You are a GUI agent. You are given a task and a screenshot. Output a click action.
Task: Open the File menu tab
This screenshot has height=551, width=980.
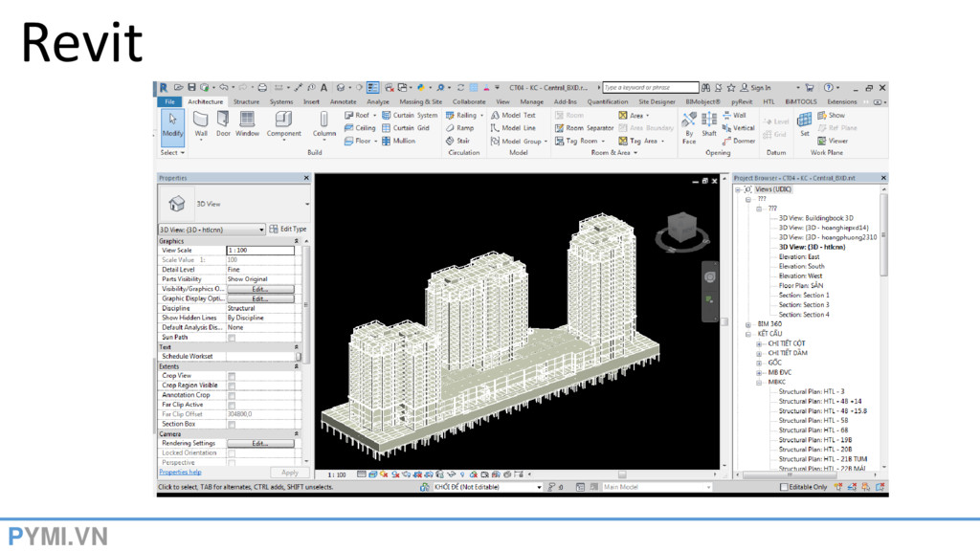point(169,101)
